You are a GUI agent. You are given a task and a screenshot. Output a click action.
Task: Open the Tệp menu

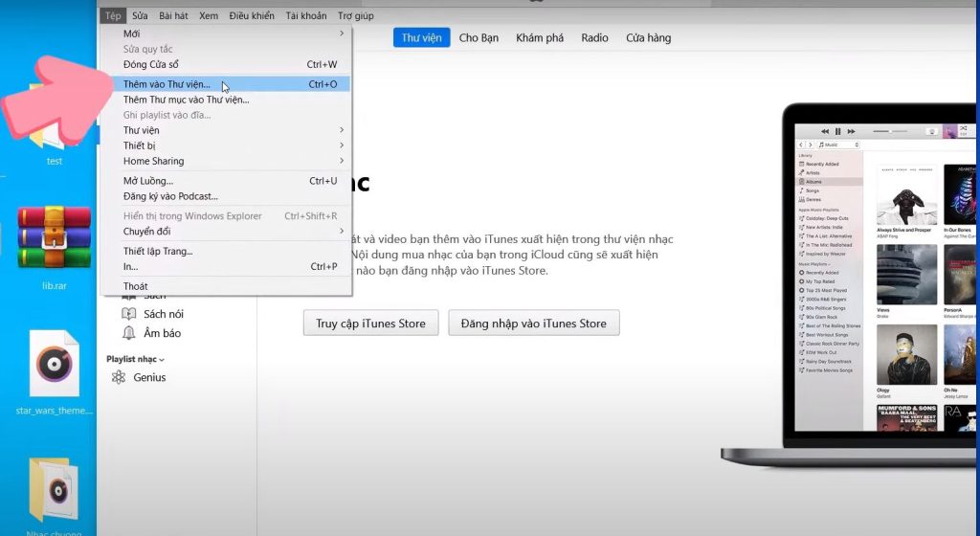coord(113,15)
